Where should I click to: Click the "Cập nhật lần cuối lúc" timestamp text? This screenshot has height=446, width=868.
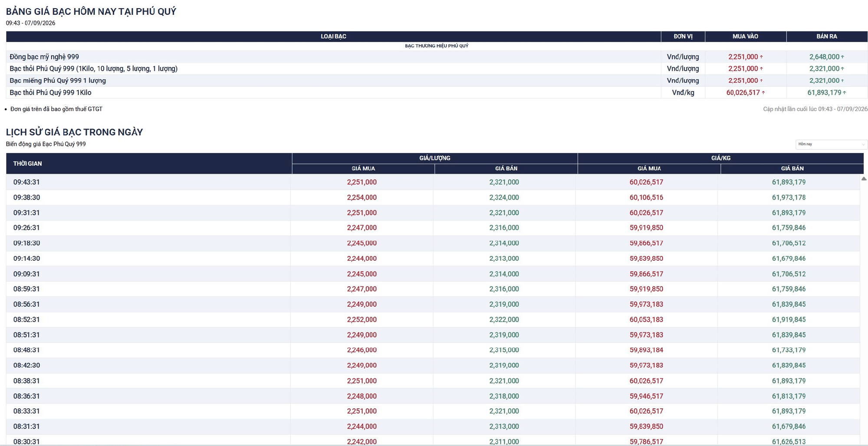[815, 109]
